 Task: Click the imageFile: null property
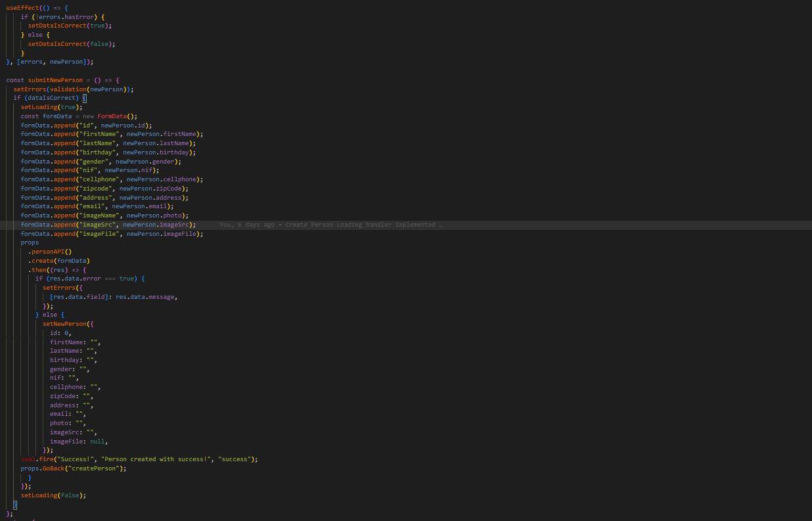click(79, 442)
